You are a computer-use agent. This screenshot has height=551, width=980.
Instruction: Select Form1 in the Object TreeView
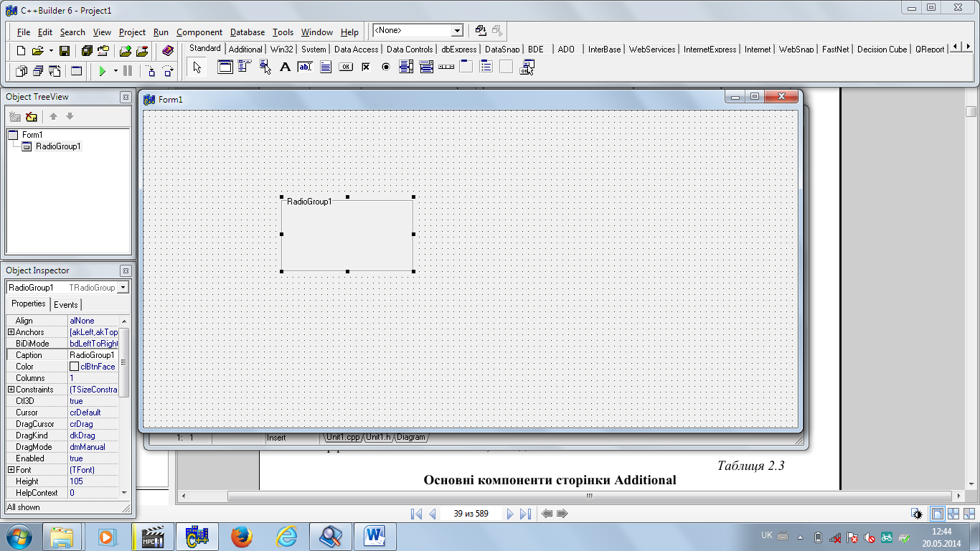click(32, 135)
